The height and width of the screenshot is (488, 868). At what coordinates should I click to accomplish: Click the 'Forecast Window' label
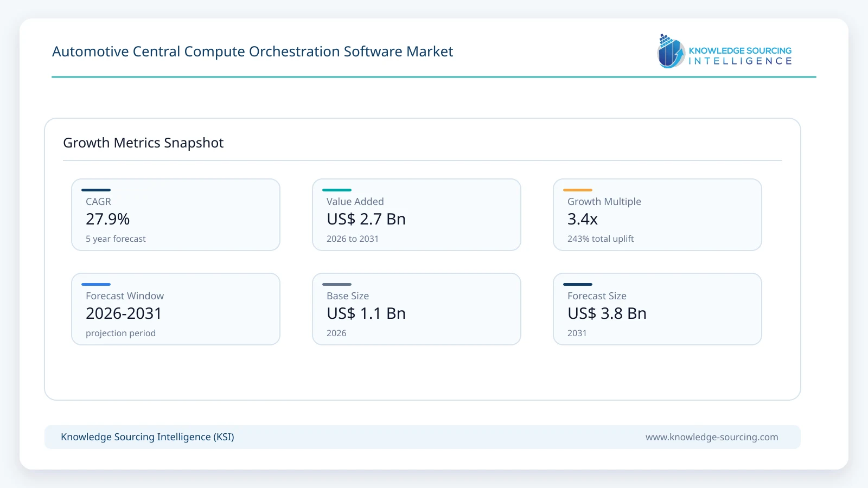(x=125, y=296)
